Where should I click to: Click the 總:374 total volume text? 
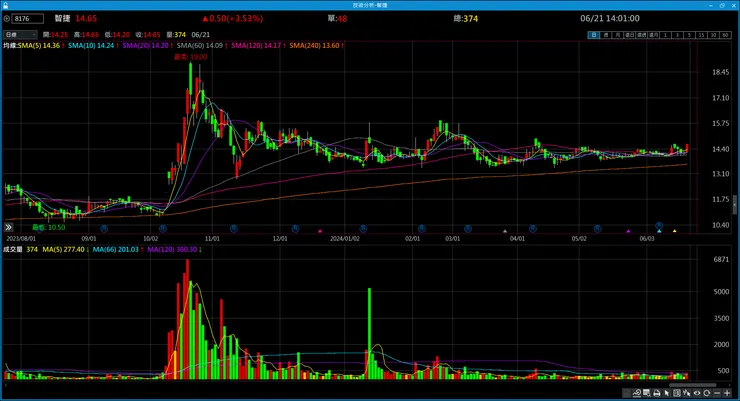click(x=466, y=19)
